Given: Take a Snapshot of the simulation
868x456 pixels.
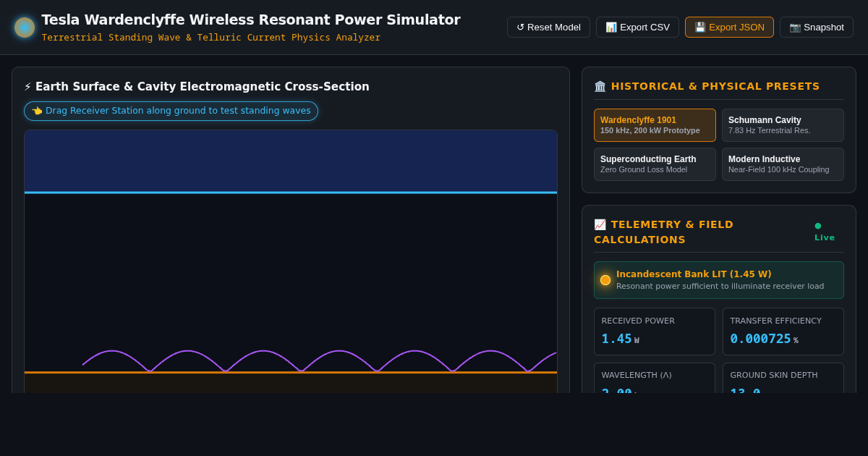Looking at the screenshot, I should pos(817,28).
